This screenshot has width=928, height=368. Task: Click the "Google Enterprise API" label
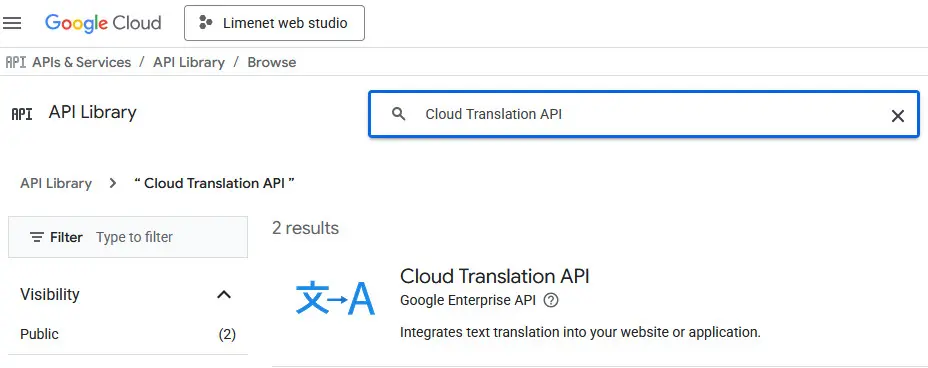click(468, 301)
